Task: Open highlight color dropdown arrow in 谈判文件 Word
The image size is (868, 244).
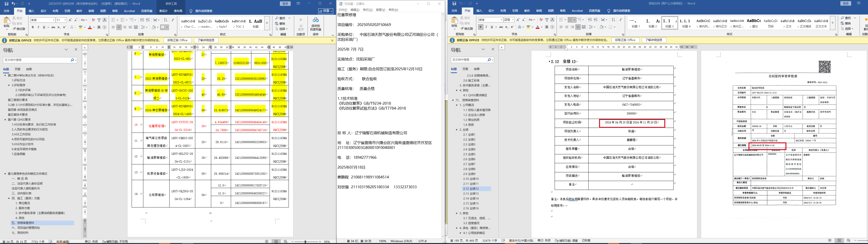Action: [85, 27]
